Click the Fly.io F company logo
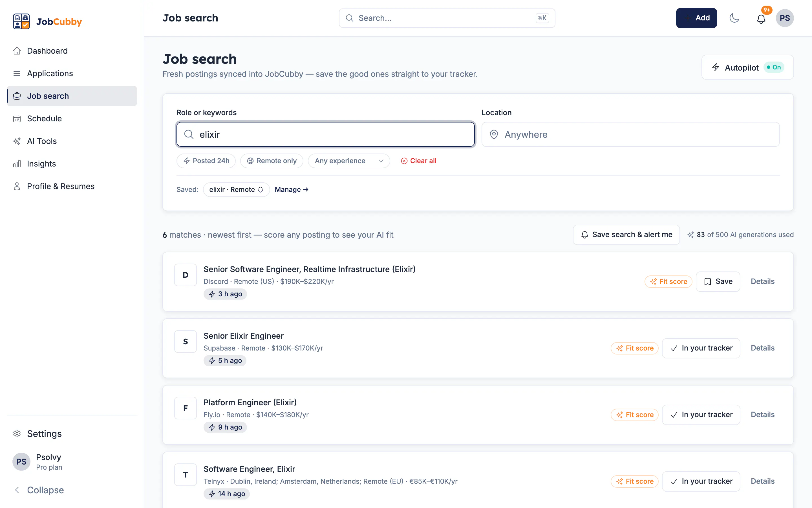Screen dimensions: 812x508 click(185, 408)
